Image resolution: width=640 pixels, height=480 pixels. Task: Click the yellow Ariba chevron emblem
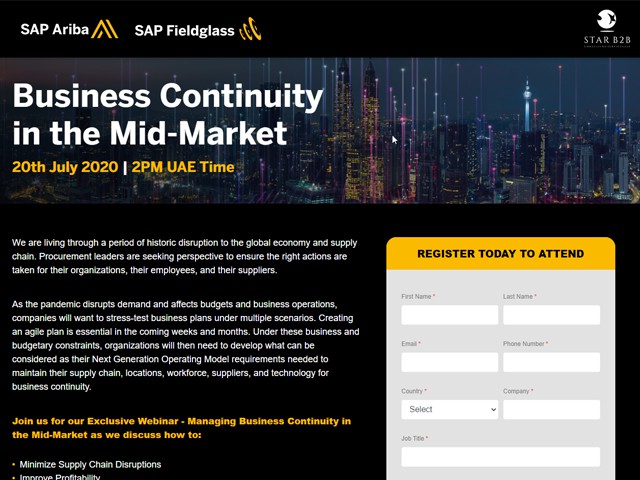pyautogui.click(x=104, y=29)
